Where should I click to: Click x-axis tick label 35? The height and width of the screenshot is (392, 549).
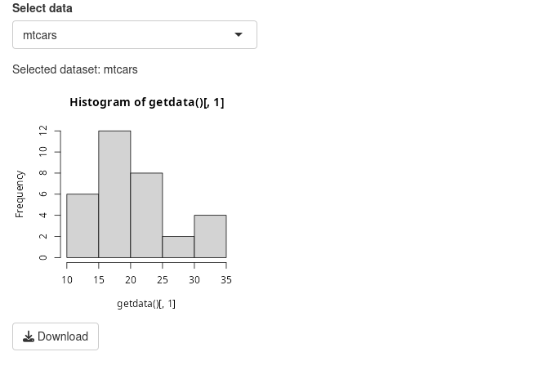point(226,279)
